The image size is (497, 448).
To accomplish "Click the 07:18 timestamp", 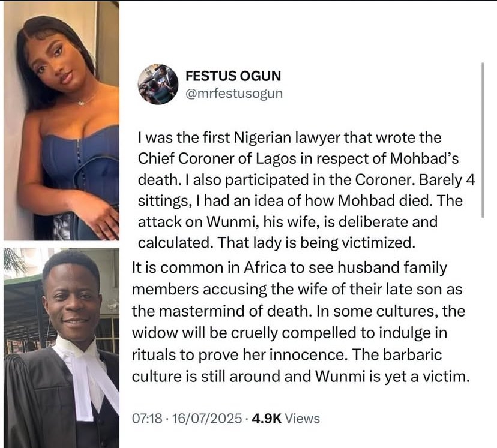I will tap(147, 418).
